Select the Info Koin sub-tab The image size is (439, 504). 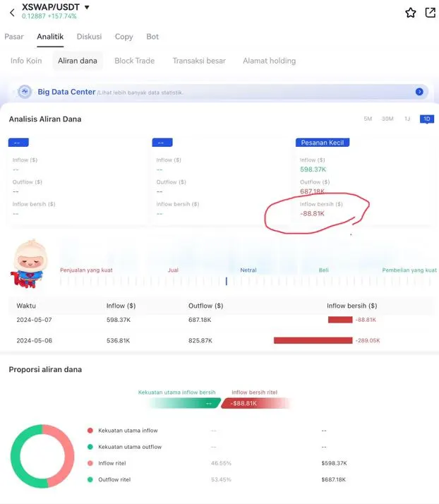26,61
